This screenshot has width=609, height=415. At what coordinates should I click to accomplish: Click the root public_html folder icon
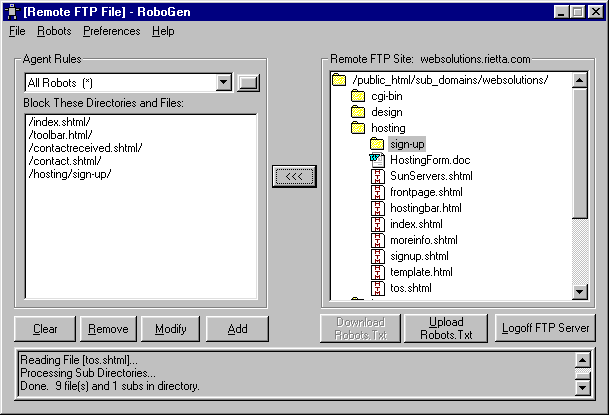(339, 80)
